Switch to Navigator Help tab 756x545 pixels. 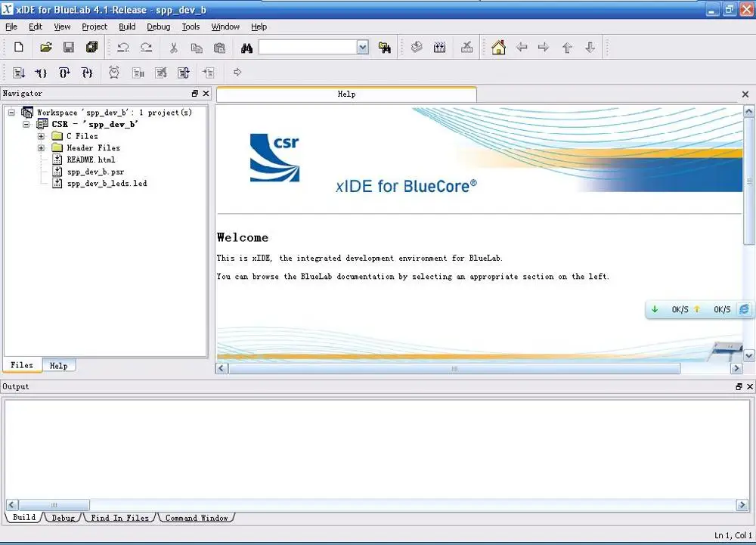(x=59, y=366)
